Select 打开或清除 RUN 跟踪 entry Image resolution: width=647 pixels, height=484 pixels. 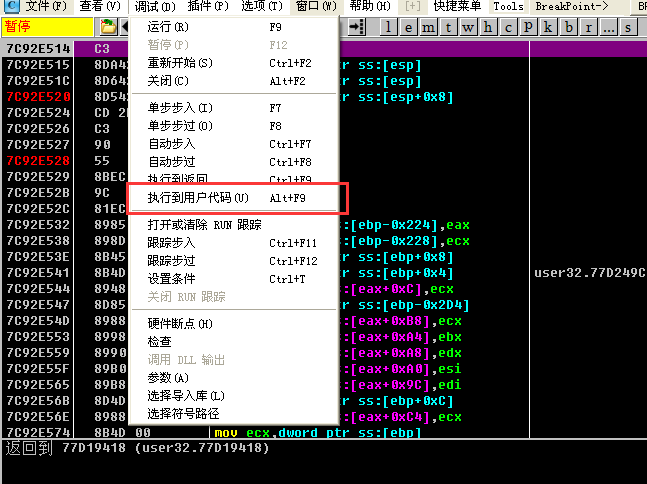[234, 224]
